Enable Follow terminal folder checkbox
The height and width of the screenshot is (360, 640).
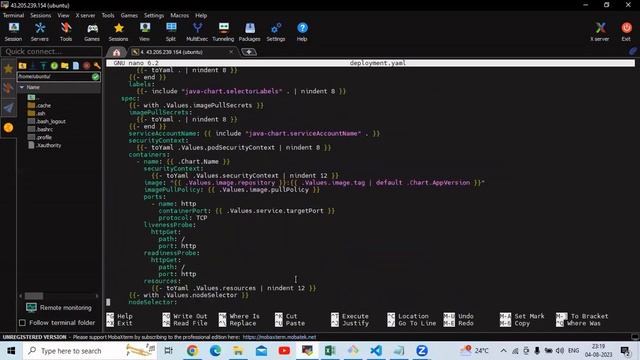(x=22, y=322)
